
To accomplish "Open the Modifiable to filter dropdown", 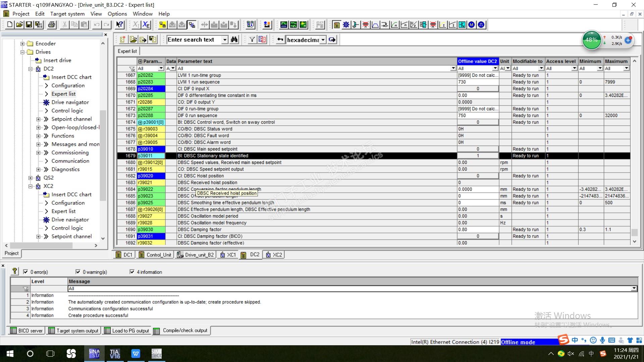I will pyautogui.click(x=541, y=68).
